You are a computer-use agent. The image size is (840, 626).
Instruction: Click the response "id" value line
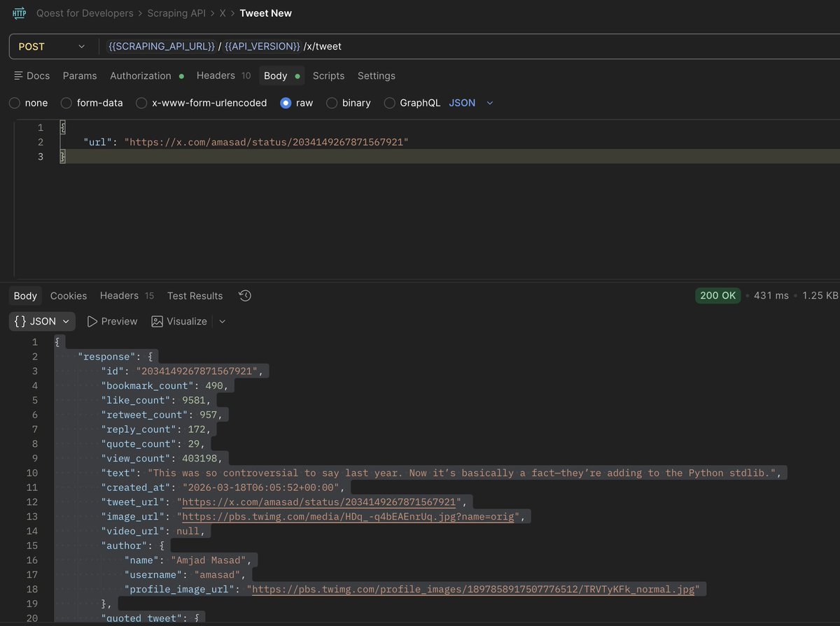pos(182,371)
